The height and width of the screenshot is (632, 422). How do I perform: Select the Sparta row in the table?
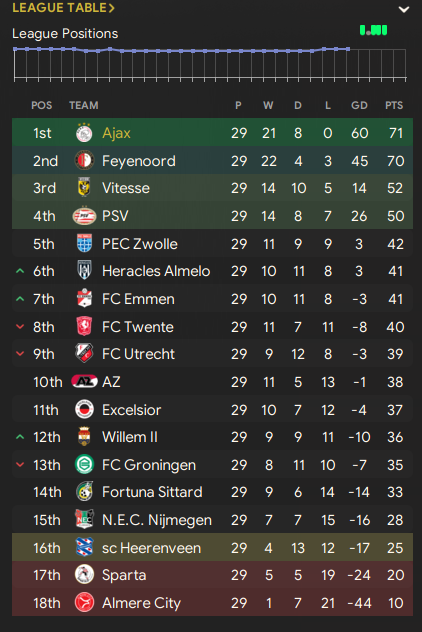(x=212, y=575)
